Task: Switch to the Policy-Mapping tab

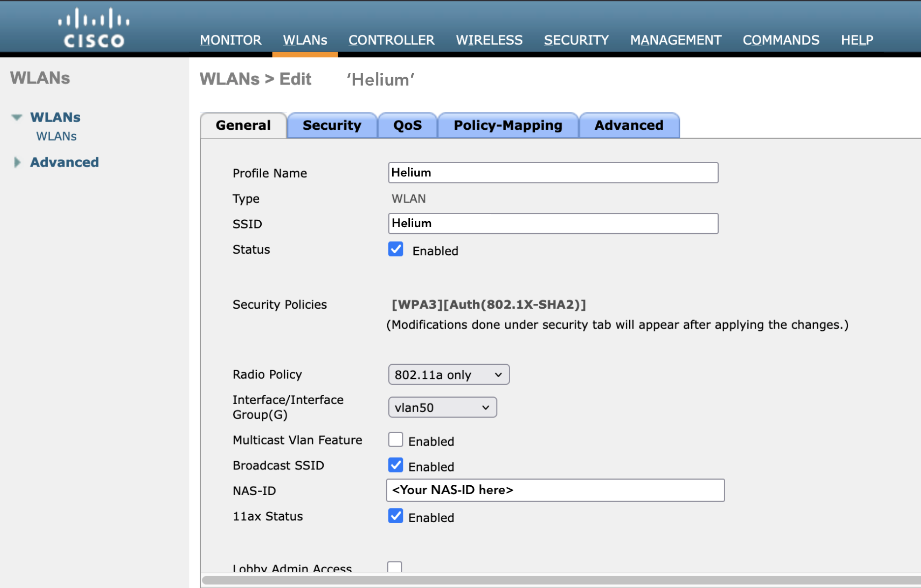Action: [x=508, y=125]
